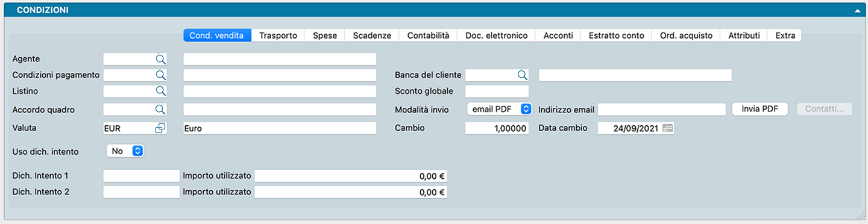Click the Agente search magnifier icon
868x224 pixels.
[161, 58]
